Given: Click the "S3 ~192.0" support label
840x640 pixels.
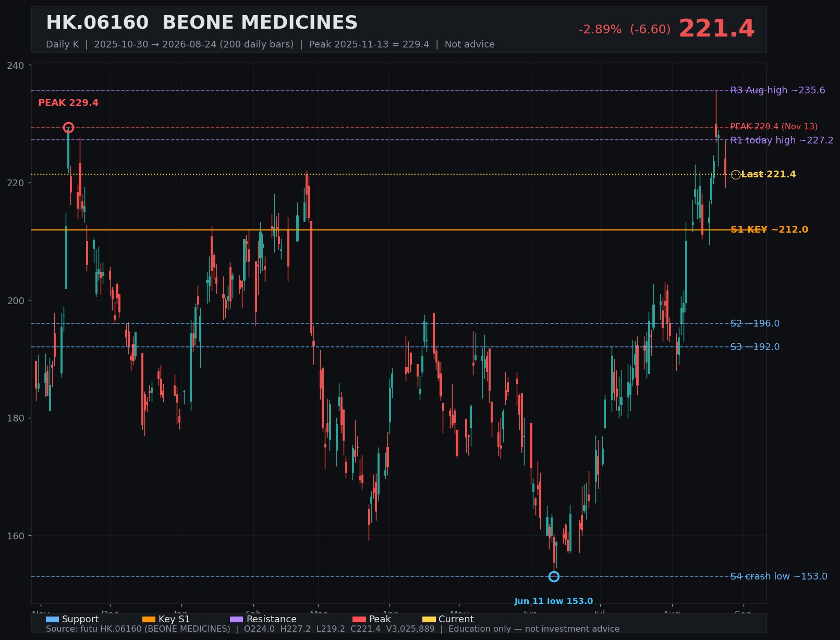Looking at the screenshot, I should [755, 347].
